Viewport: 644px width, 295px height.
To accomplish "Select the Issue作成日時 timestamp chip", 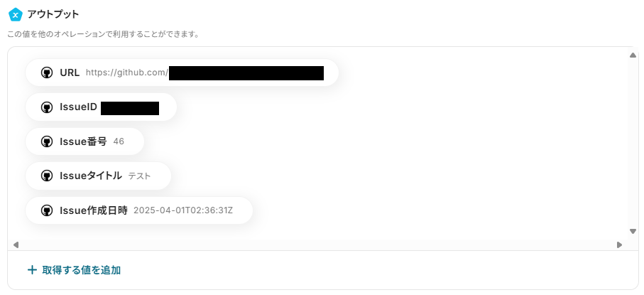I will tap(139, 210).
